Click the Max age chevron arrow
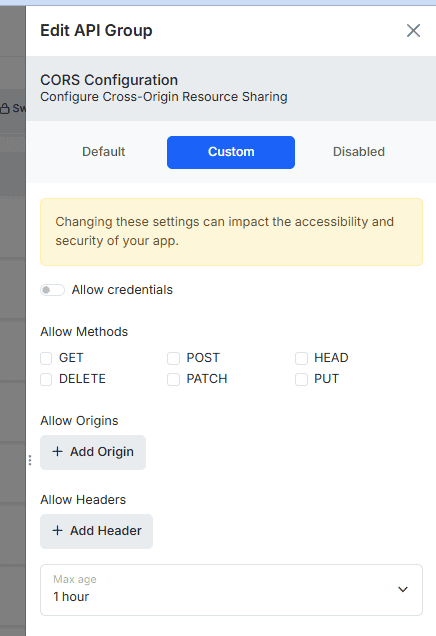Image resolution: width=436 pixels, height=636 pixels. (403, 589)
